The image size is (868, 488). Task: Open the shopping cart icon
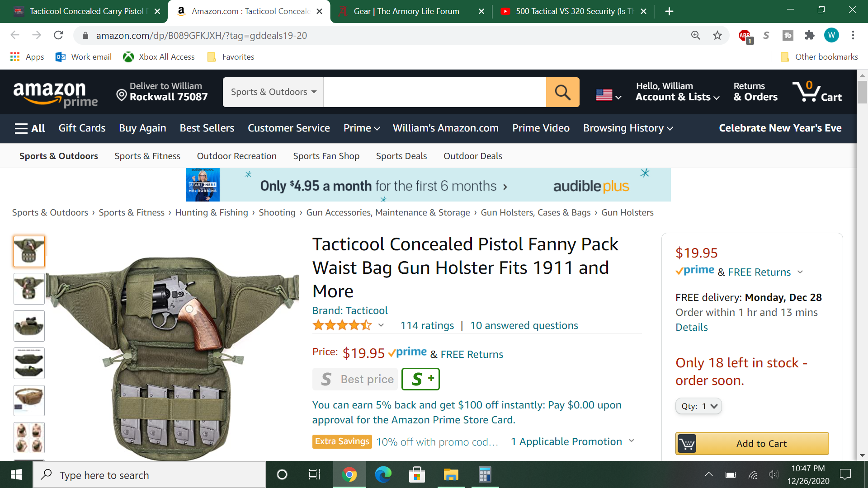816,92
